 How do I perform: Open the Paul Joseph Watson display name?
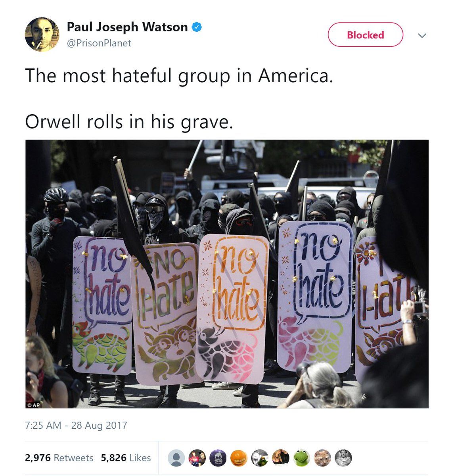pos(127,27)
